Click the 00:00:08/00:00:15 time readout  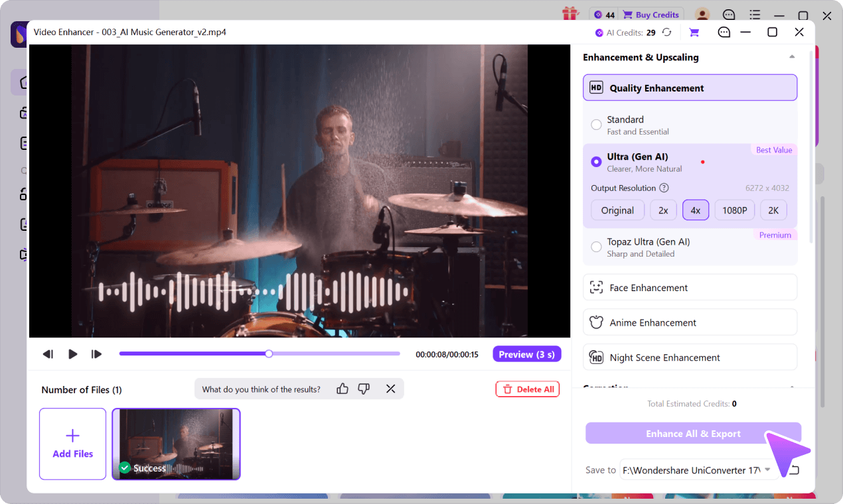pyautogui.click(x=447, y=355)
